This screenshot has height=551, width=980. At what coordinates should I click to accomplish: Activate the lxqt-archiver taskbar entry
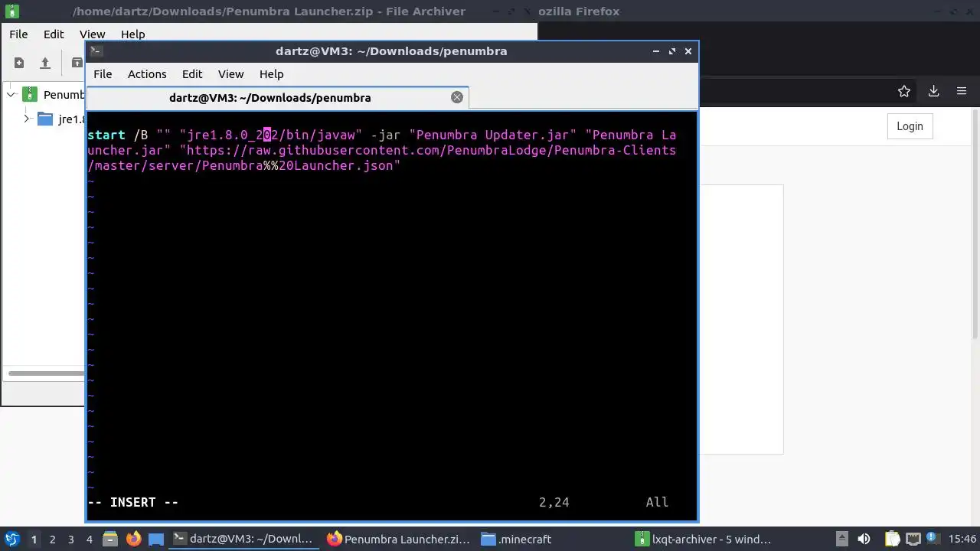[707, 540]
